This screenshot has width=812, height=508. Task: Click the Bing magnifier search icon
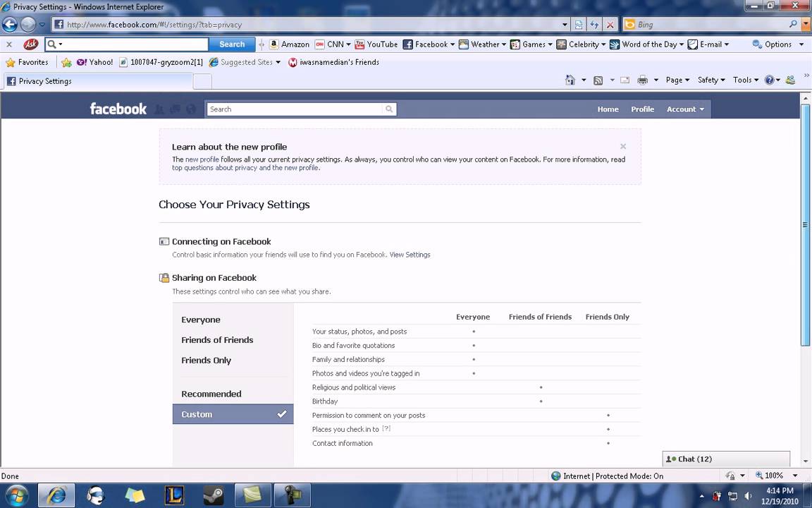point(793,24)
